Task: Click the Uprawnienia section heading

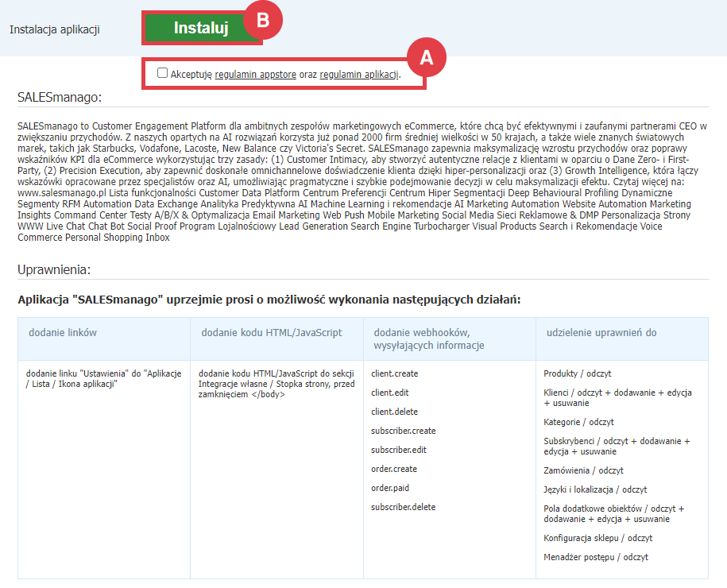Action: coord(54,269)
